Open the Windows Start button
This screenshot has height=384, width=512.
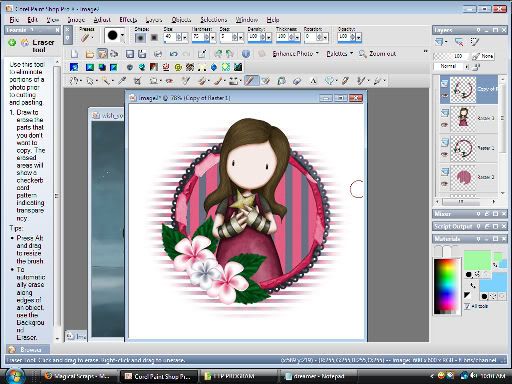coord(14,376)
